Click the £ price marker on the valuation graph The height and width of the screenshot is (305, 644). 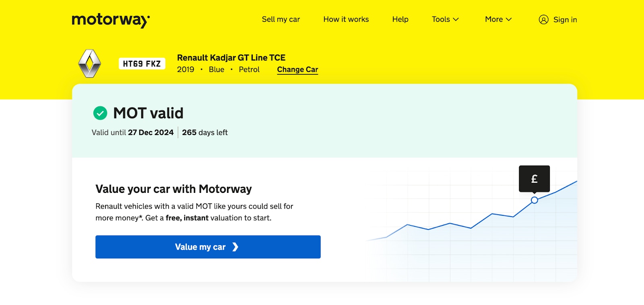click(534, 178)
